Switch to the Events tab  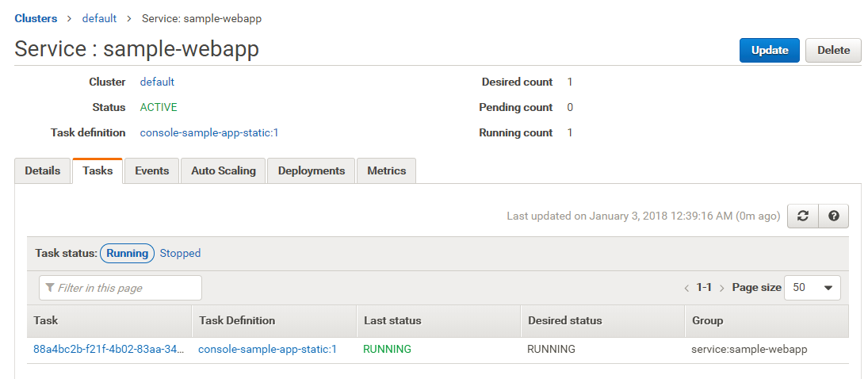pyautogui.click(x=151, y=171)
